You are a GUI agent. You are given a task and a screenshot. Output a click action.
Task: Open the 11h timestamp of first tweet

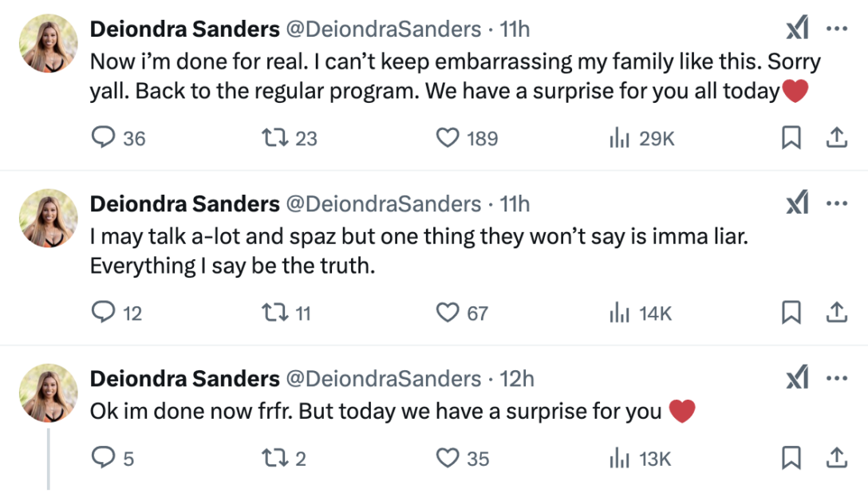pos(515,30)
